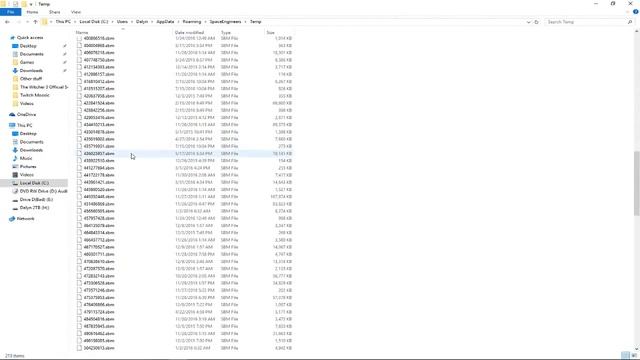Refresh the Temp folder view
Image resolution: width=640 pixels, height=360 pixels.
537,22
